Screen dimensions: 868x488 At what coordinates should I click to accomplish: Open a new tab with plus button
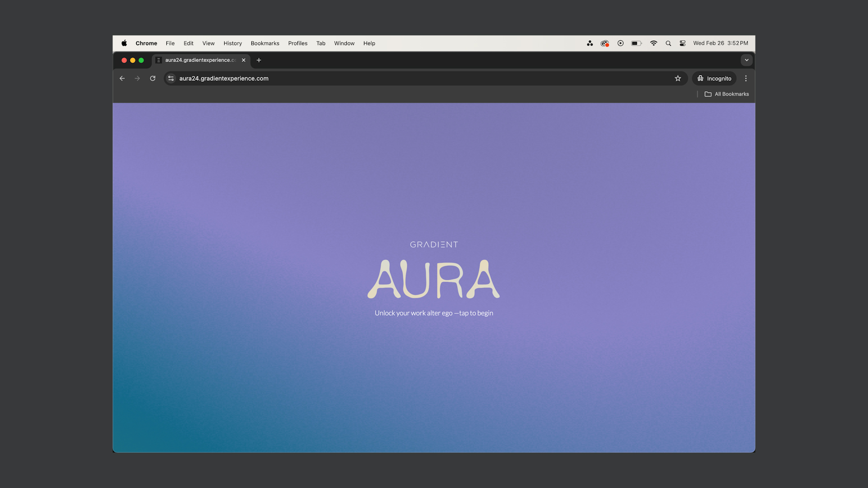(259, 60)
